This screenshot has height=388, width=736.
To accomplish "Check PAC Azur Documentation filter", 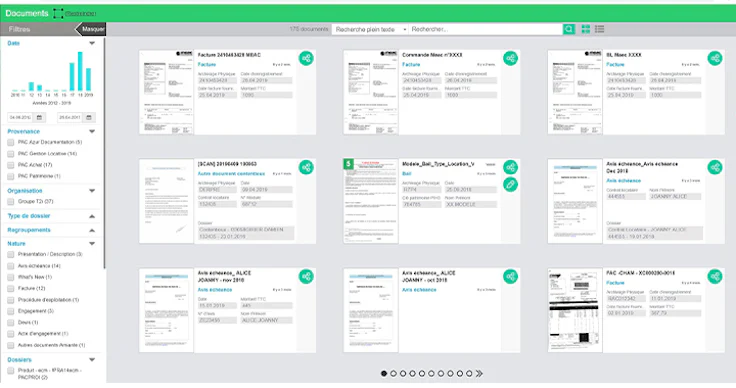I will pyautogui.click(x=11, y=142).
